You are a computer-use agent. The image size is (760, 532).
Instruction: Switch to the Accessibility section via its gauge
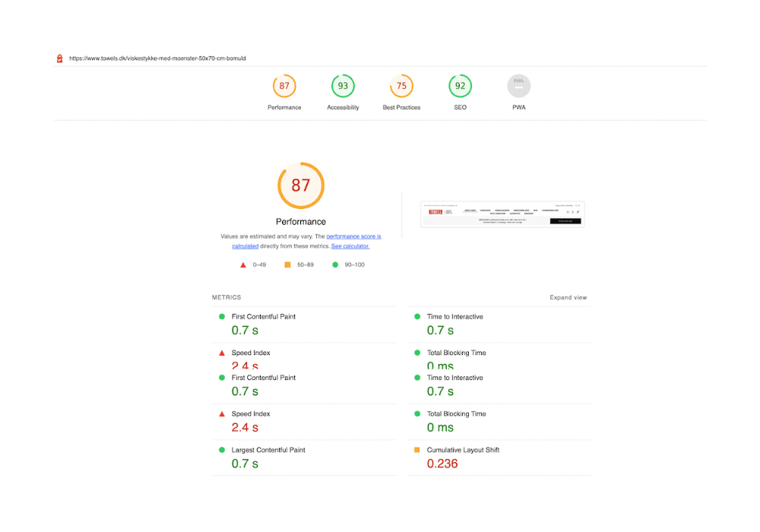point(343,86)
